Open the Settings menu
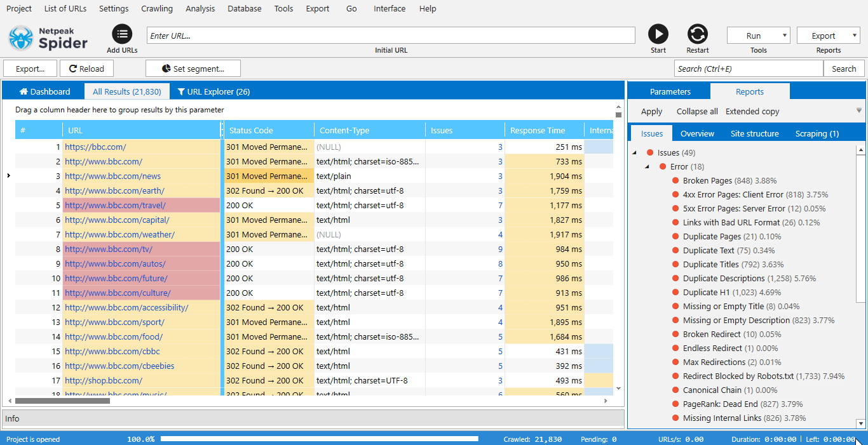 click(114, 8)
